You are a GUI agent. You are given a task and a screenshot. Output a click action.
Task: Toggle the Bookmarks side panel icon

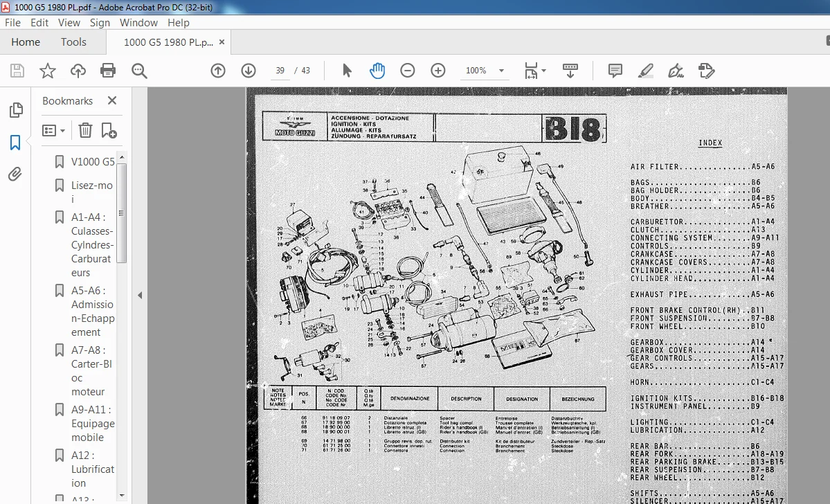[15, 142]
